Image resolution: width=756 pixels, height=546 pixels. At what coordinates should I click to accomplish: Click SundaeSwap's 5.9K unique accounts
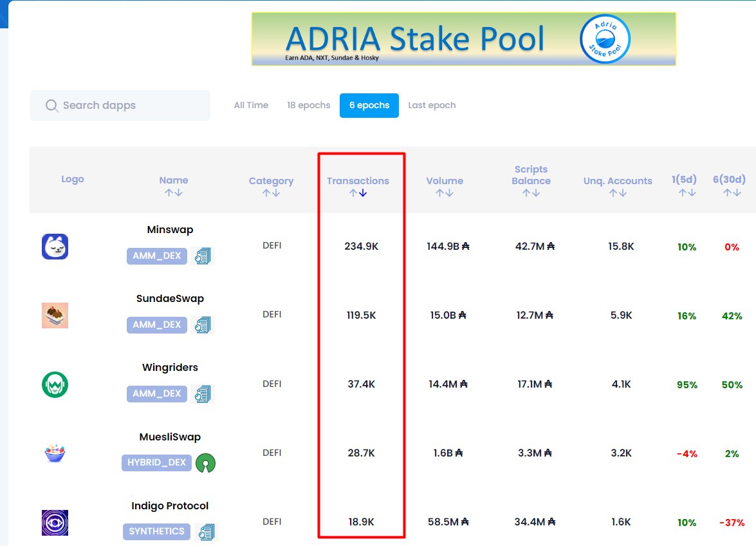tap(621, 315)
